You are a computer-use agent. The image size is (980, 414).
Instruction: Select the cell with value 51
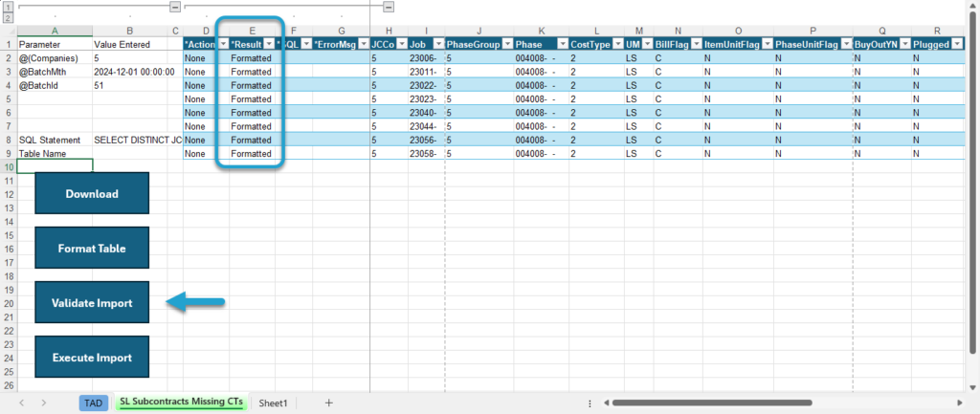129,85
